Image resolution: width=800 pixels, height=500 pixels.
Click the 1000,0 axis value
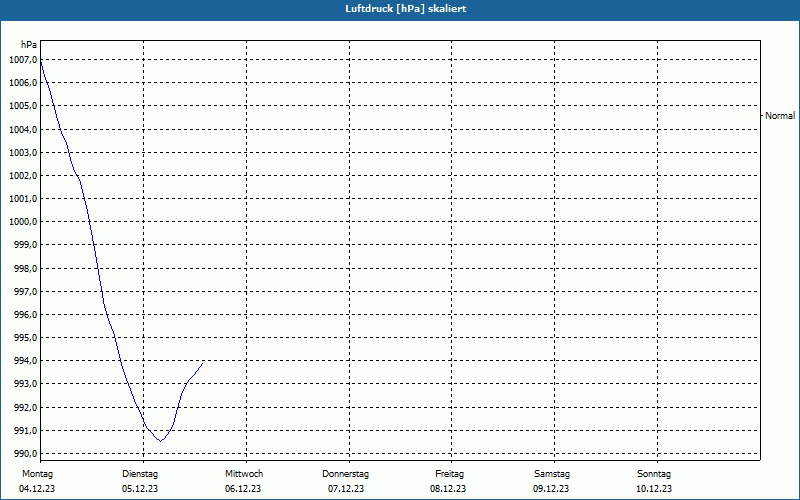[x=23, y=222]
